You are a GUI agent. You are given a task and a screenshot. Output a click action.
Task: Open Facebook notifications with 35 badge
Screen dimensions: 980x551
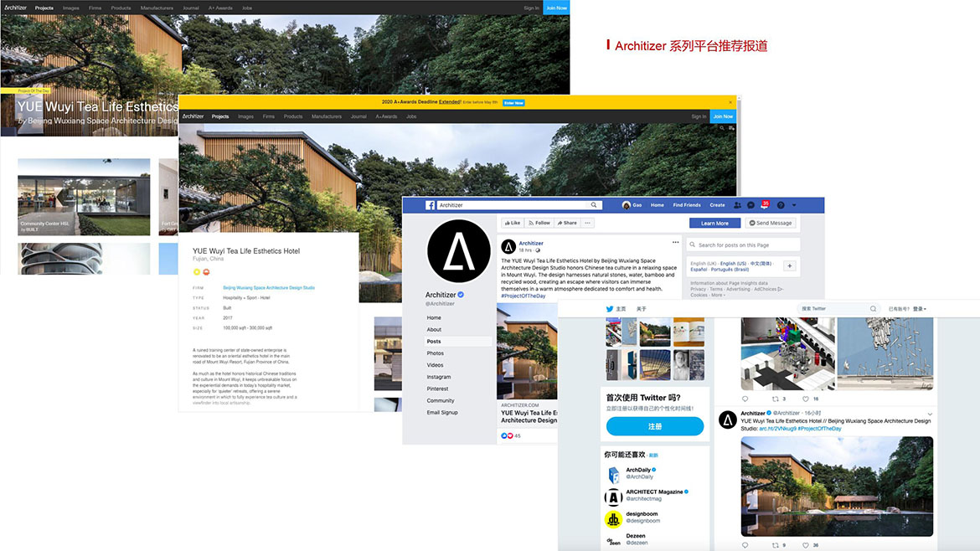765,204
